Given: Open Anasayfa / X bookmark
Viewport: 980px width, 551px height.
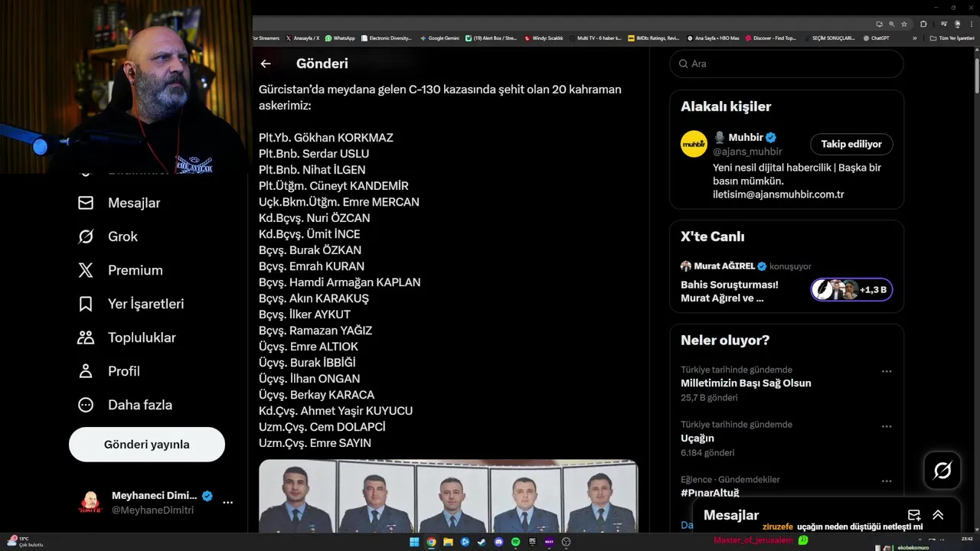Looking at the screenshot, I should tap(302, 37).
